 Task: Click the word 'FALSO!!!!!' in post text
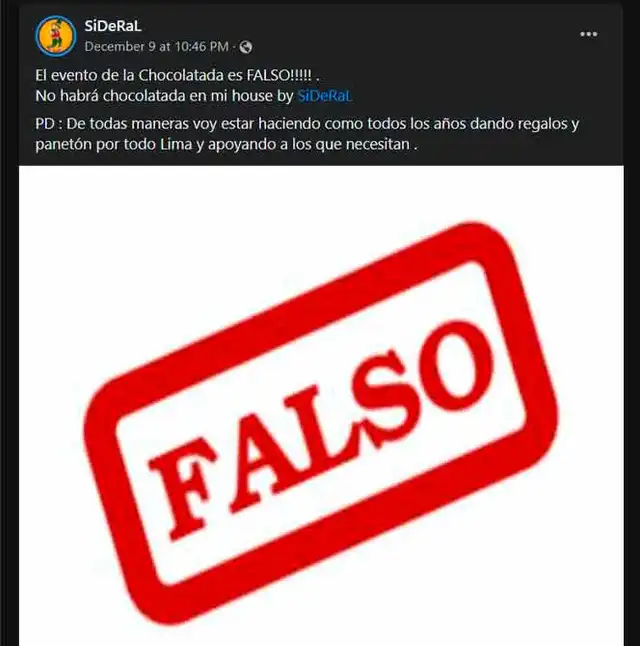[279, 75]
